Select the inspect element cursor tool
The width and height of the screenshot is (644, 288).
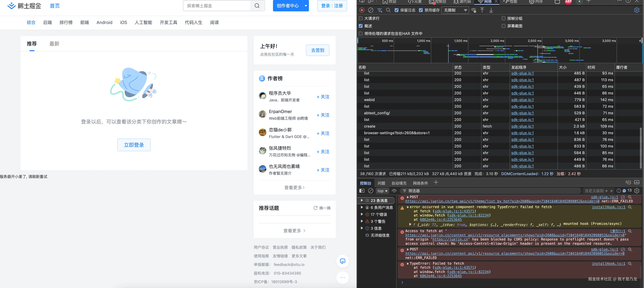[362, 2]
